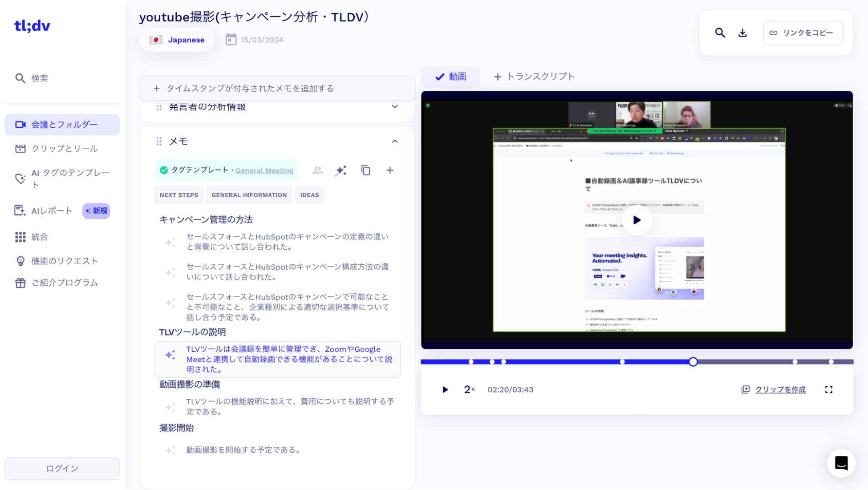Viewport: 868px width, 490px height.
Task: Open the Japanese language selector
Action: coord(177,40)
